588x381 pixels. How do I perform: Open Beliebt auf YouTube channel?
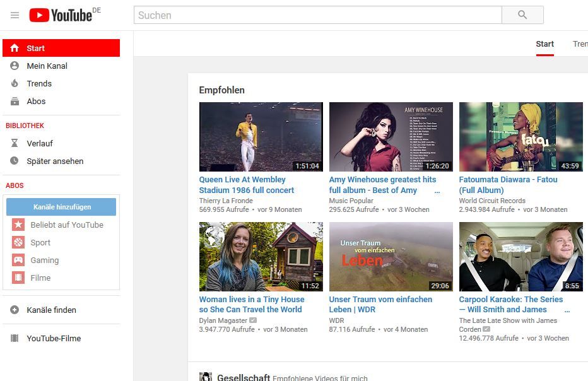pyautogui.click(x=67, y=225)
